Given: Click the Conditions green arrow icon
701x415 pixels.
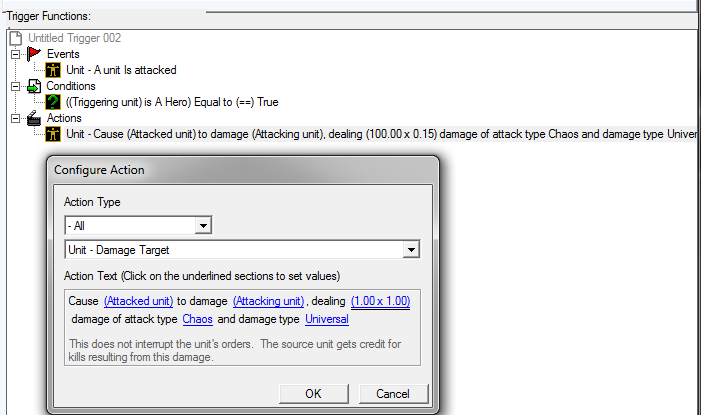Looking at the screenshot, I should (x=34, y=86).
